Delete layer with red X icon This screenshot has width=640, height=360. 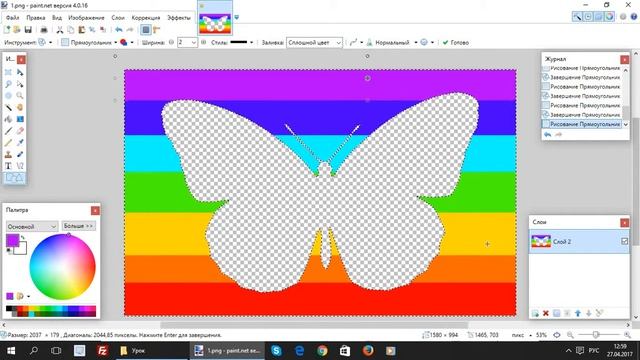pyautogui.click(x=546, y=313)
